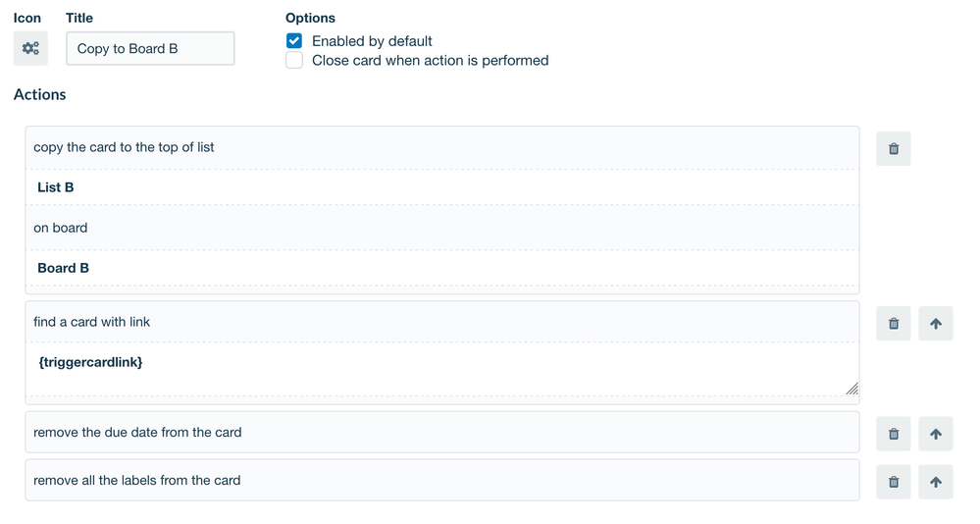Click the find a card with link text
Image resolution: width=980 pixels, height=524 pixels.
click(x=91, y=322)
